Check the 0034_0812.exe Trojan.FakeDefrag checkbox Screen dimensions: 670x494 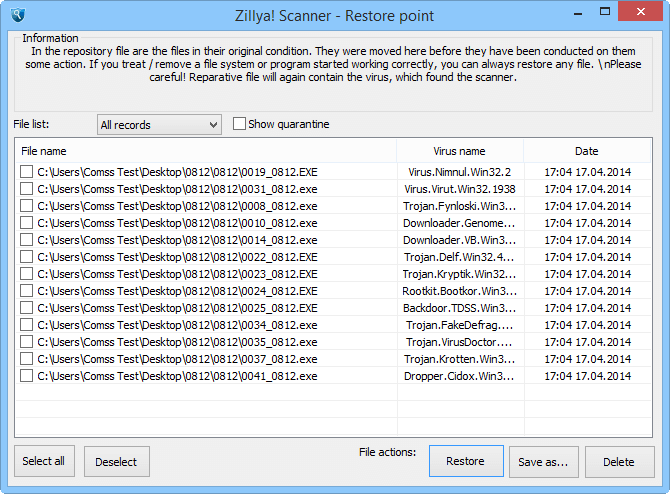click(26, 325)
